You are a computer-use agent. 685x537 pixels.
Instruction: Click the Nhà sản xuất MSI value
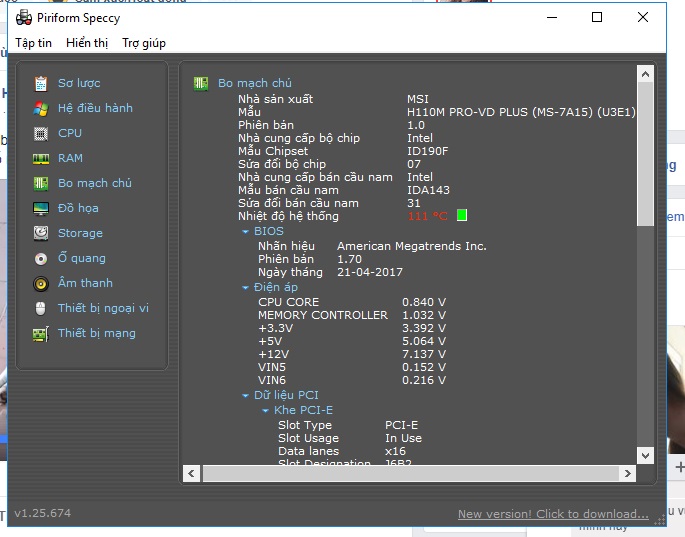tap(418, 99)
